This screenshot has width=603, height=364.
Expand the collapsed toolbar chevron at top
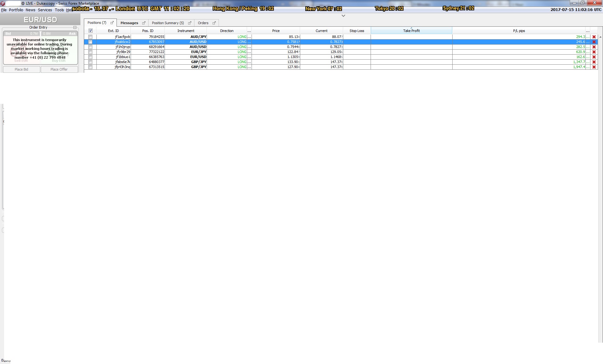tap(343, 16)
